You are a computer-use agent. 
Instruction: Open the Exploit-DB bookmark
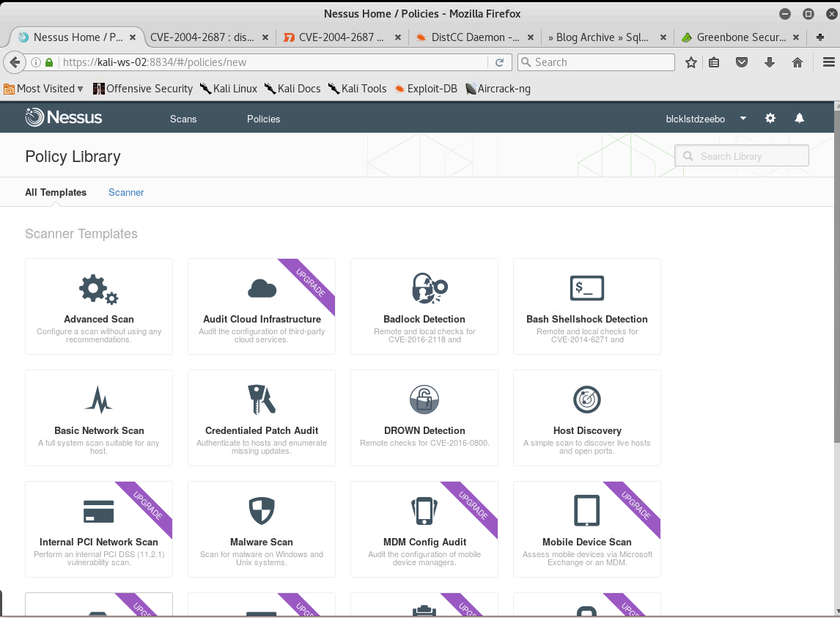[426, 89]
